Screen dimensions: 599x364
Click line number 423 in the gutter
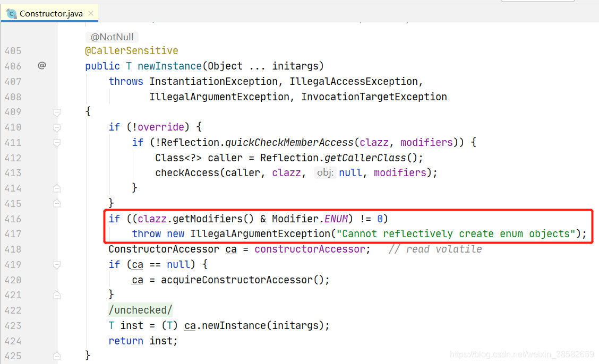coord(13,326)
